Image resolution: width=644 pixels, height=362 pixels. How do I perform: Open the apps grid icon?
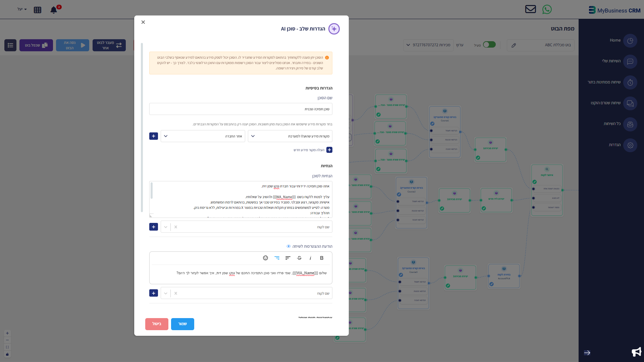pyautogui.click(x=38, y=10)
